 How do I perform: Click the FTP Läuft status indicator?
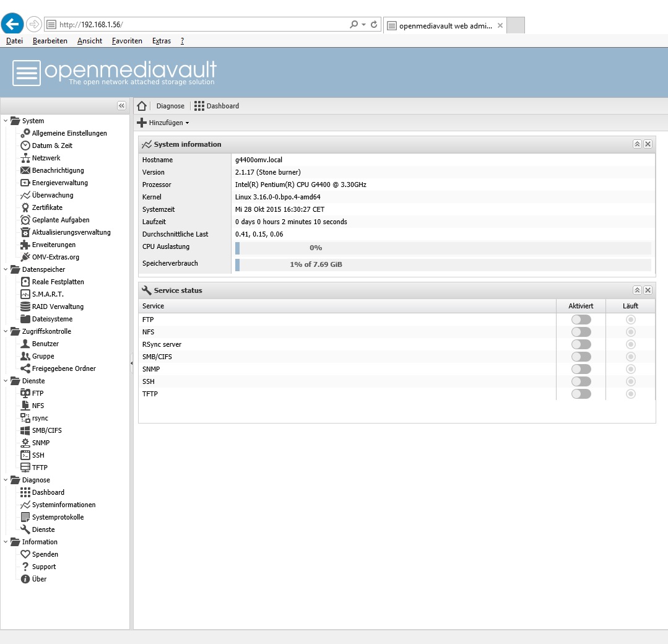coord(630,320)
